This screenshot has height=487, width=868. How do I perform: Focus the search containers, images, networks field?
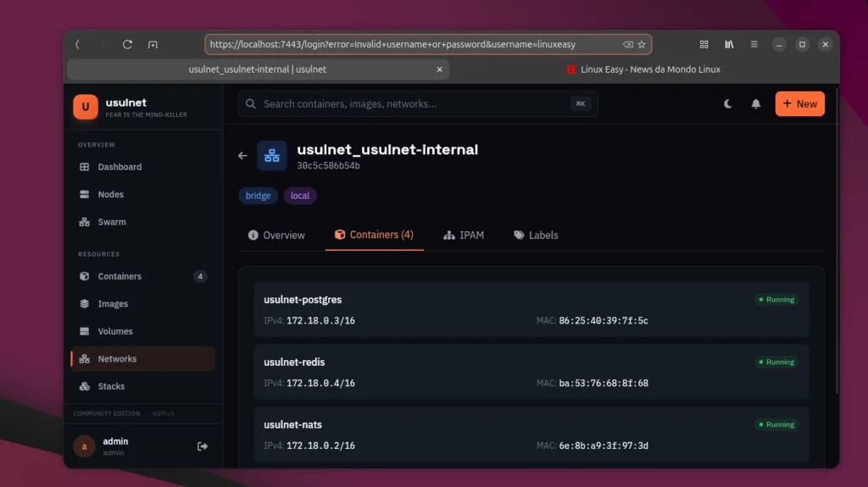click(x=418, y=104)
